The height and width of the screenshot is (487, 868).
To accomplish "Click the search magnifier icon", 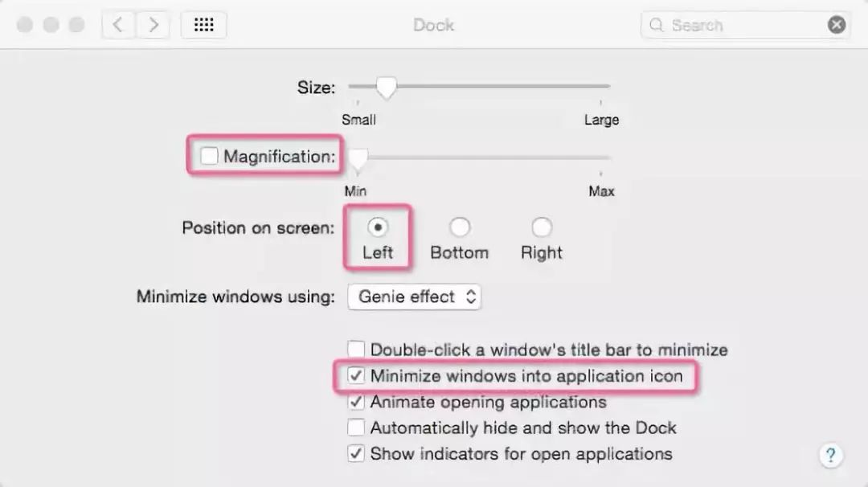I will click(656, 25).
